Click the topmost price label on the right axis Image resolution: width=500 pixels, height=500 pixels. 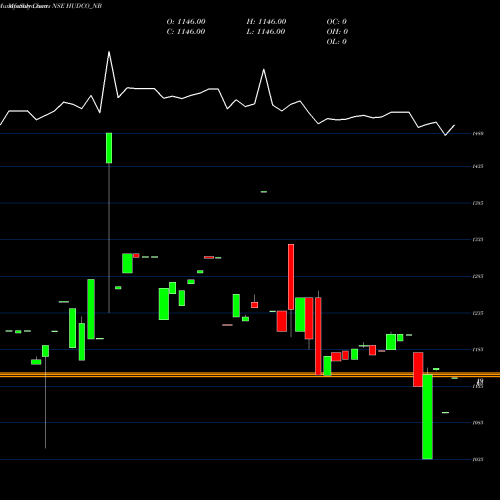[x=478, y=133]
